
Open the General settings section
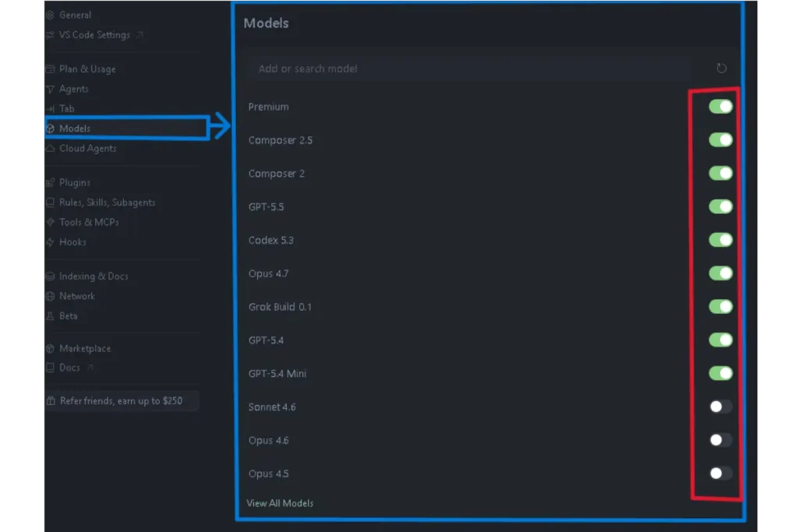coord(76,16)
